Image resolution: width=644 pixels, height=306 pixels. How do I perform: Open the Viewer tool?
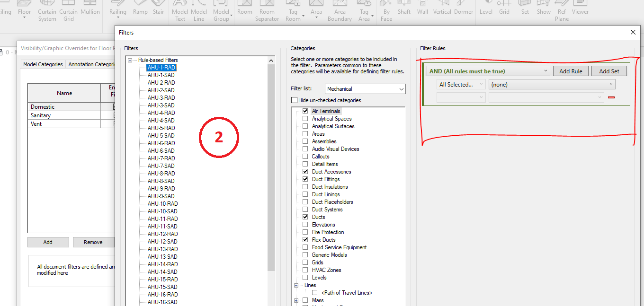(580, 9)
